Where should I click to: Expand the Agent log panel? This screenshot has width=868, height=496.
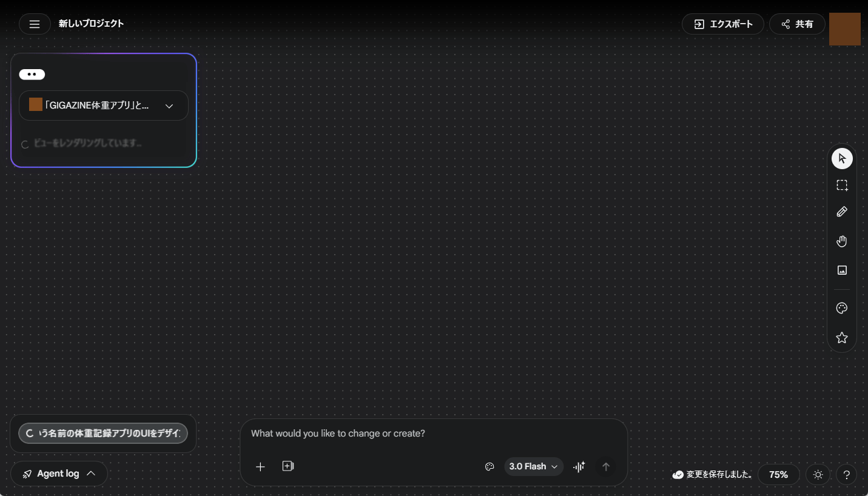(59, 474)
